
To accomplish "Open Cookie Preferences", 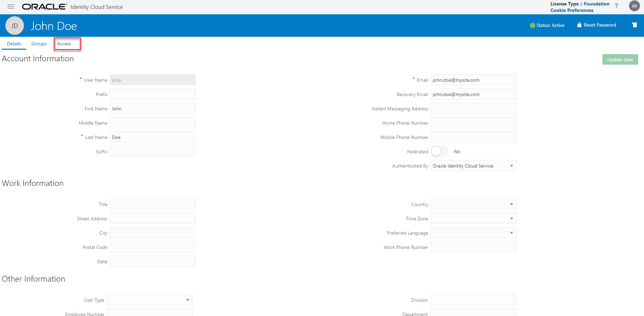I will point(571,10).
